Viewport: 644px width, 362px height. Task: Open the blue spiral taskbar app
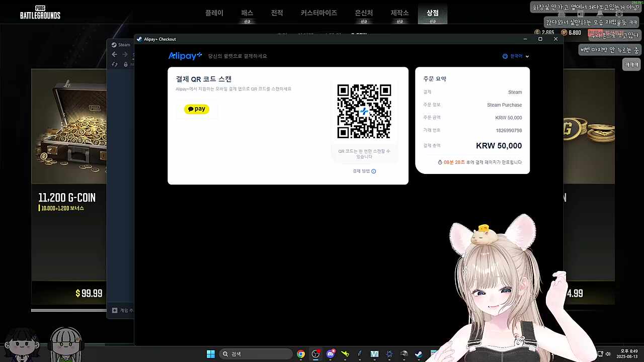point(389,354)
